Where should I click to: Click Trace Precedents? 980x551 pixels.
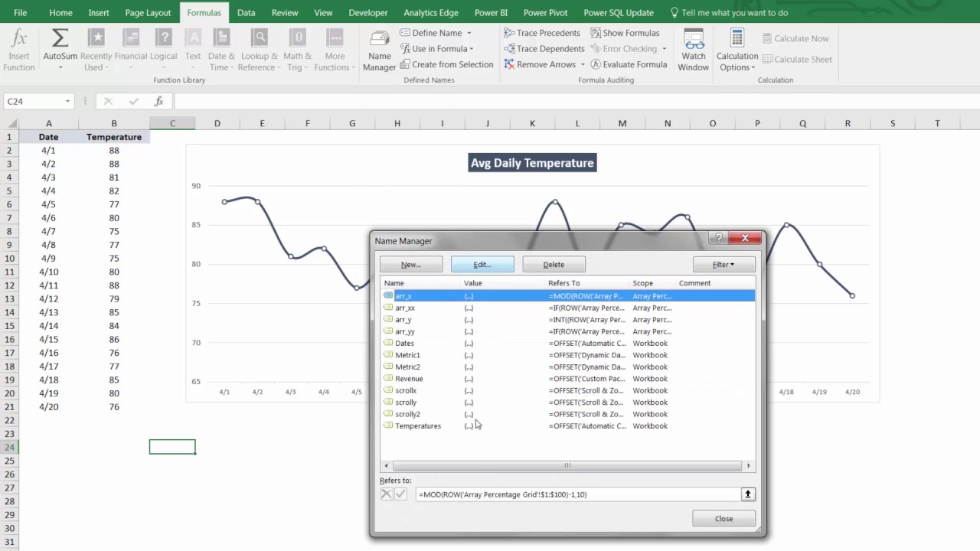point(541,33)
